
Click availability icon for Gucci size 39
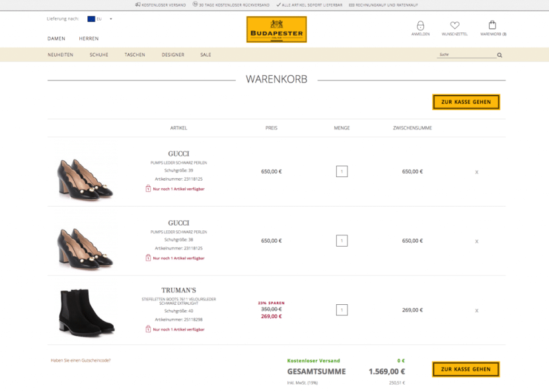[148, 189]
